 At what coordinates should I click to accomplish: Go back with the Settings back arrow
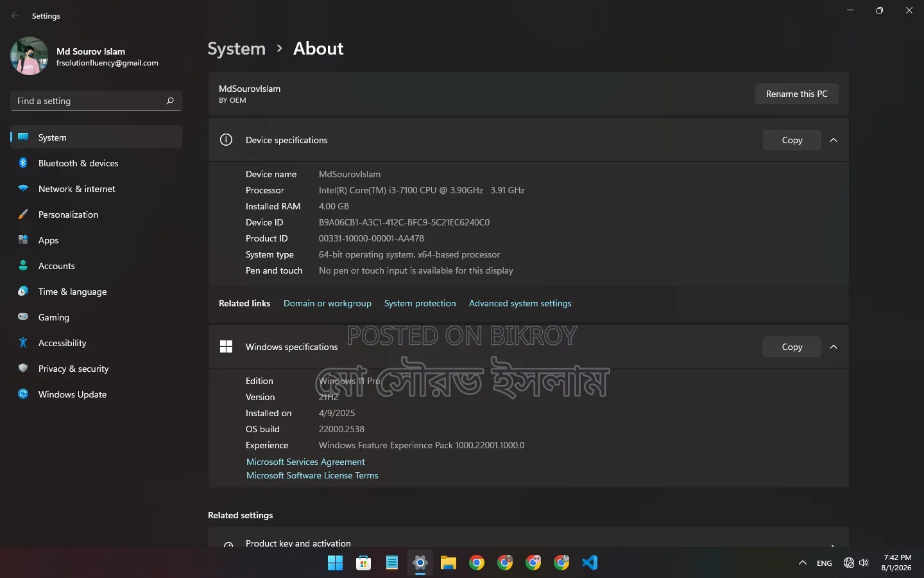[x=15, y=15]
